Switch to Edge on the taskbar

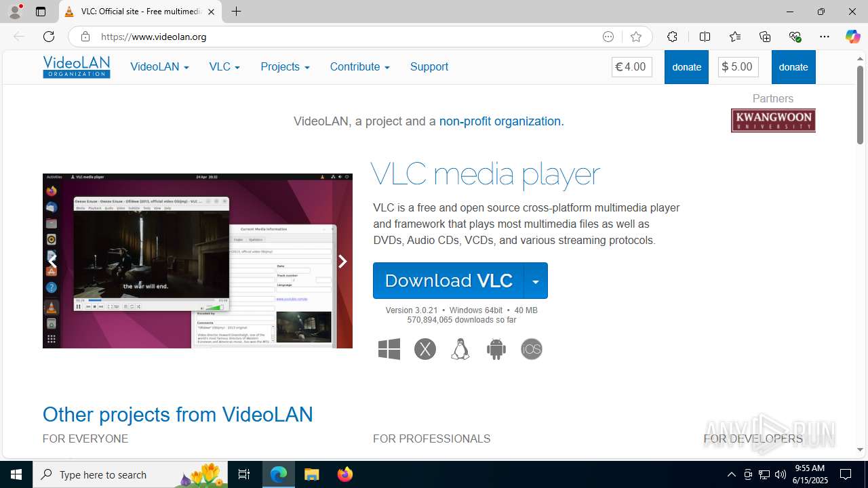click(279, 474)
